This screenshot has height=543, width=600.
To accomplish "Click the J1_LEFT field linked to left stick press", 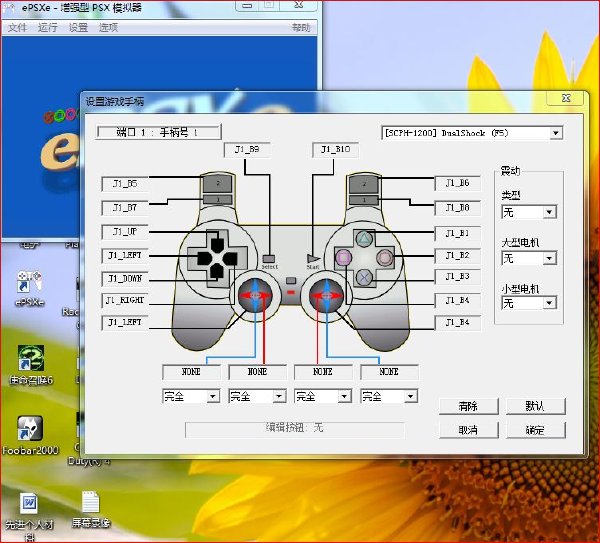I will (125, 322).
